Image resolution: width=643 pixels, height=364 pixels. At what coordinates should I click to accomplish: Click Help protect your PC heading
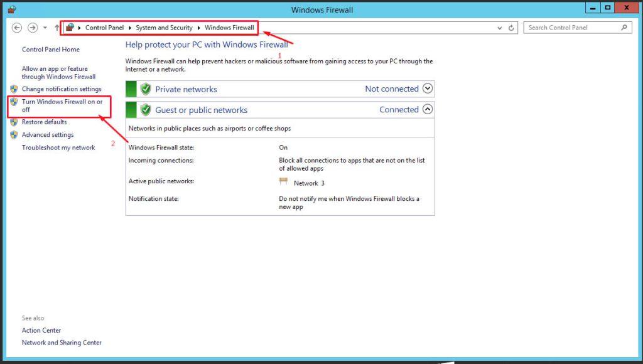point(207,45)
